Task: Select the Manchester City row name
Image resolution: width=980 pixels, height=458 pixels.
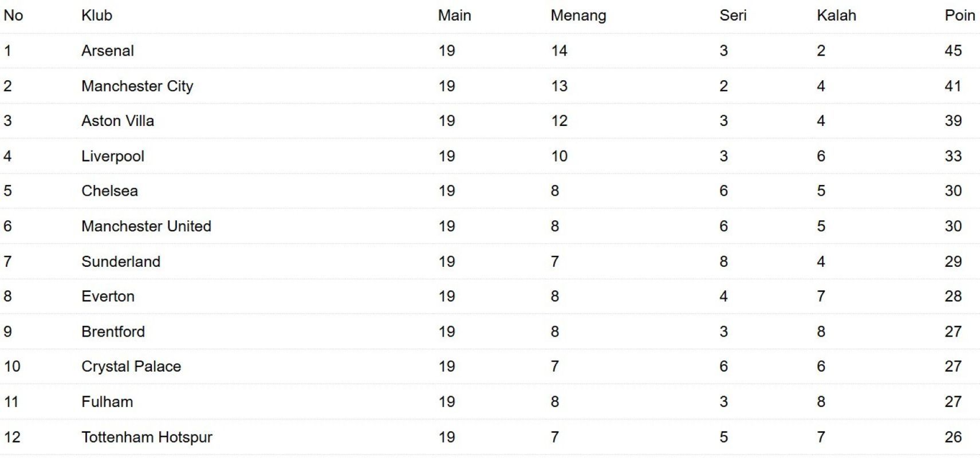Action: 137,86
